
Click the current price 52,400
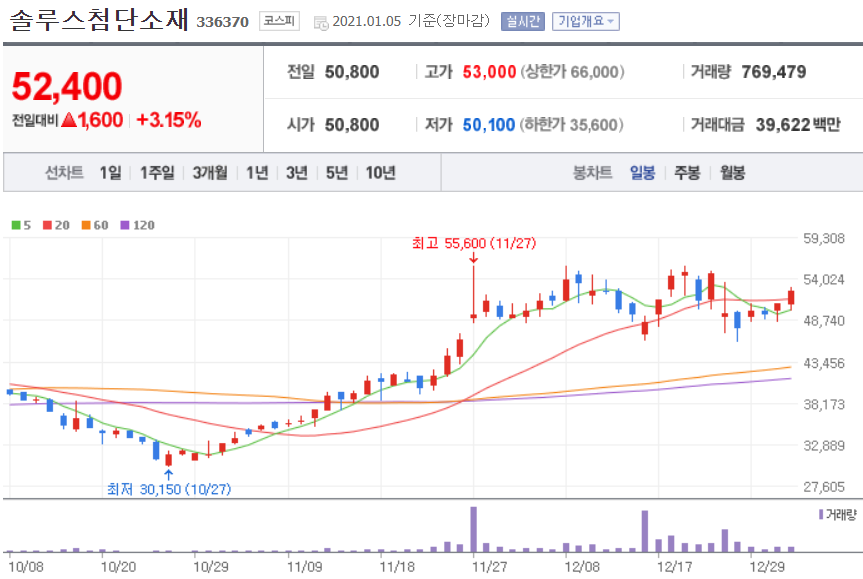[67, 86]
